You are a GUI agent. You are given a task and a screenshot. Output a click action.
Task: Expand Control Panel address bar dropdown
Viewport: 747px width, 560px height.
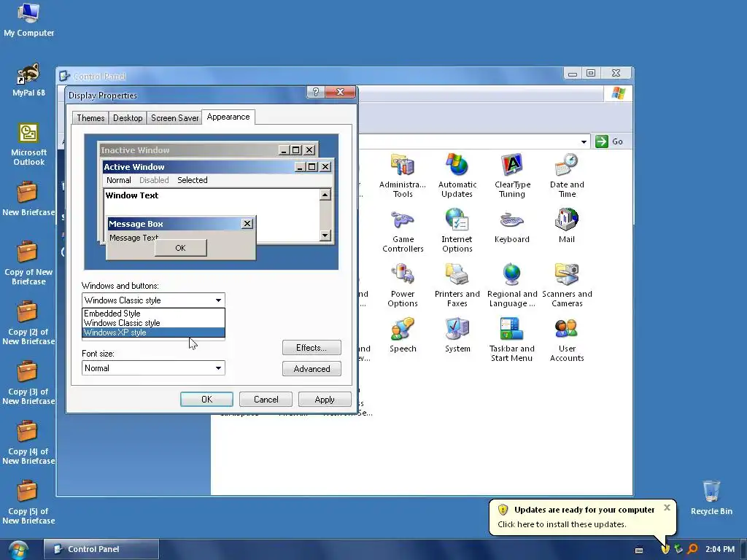pos(584,141)
